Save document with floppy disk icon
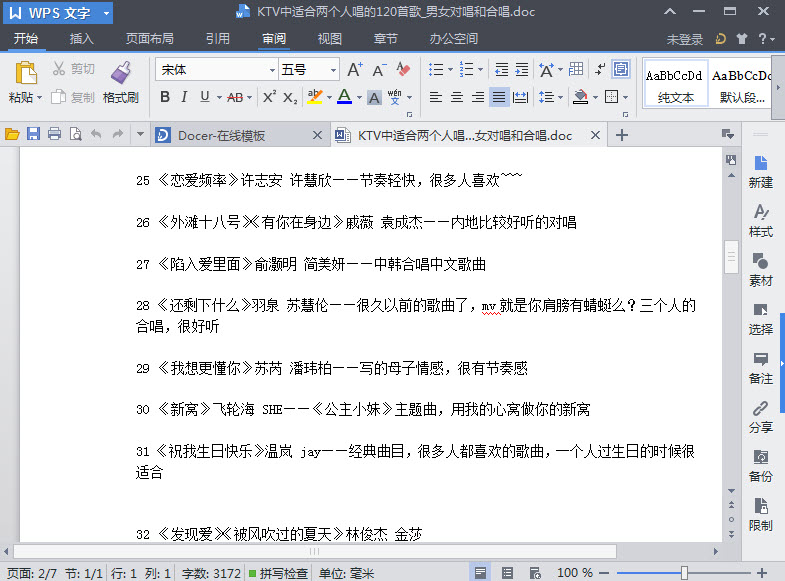785x581 pixels. pos(33,134)
